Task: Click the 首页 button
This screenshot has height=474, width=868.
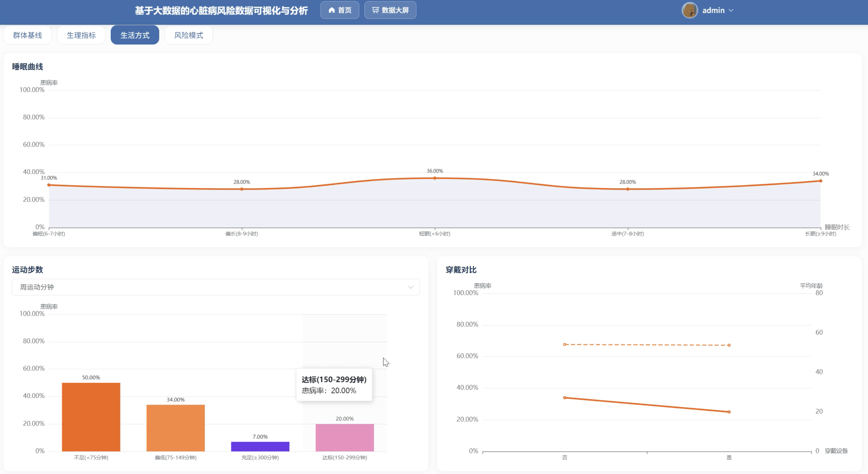Action: (x=340, y=10)
